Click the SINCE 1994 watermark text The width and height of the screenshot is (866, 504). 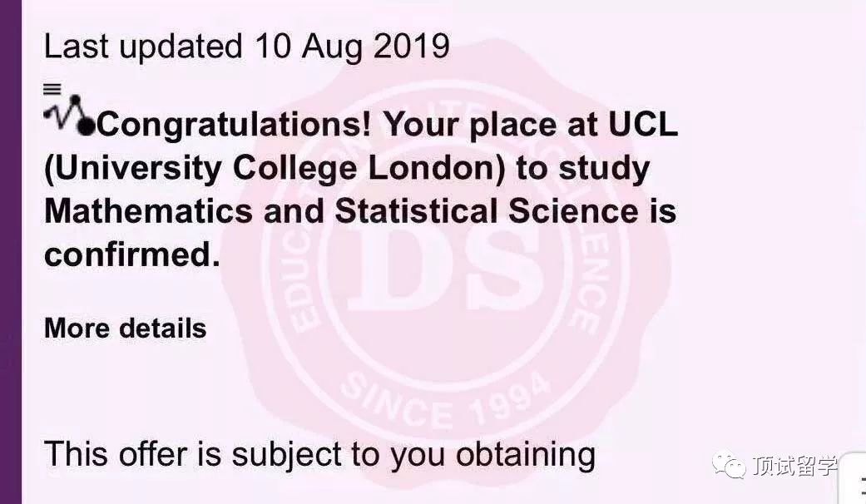447,398
